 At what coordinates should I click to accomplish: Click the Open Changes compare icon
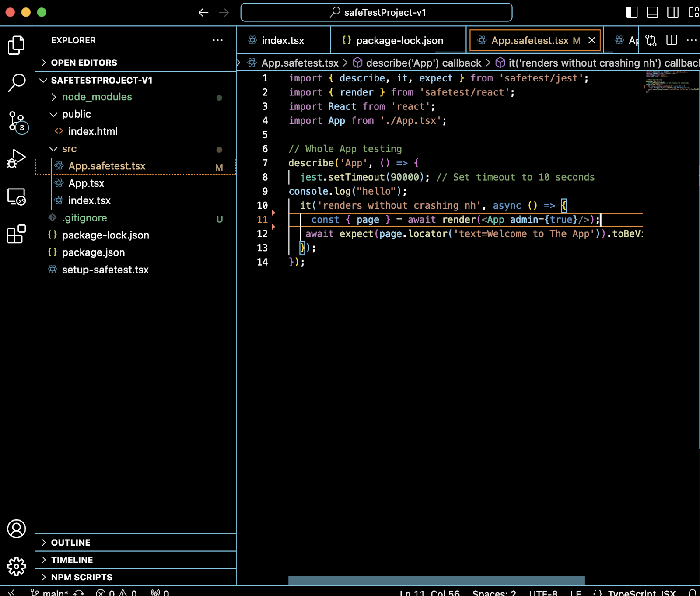[651, 40]
